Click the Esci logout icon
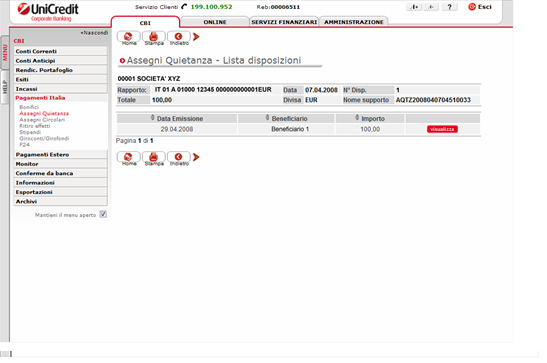547x363 pixels. (472, 7)
